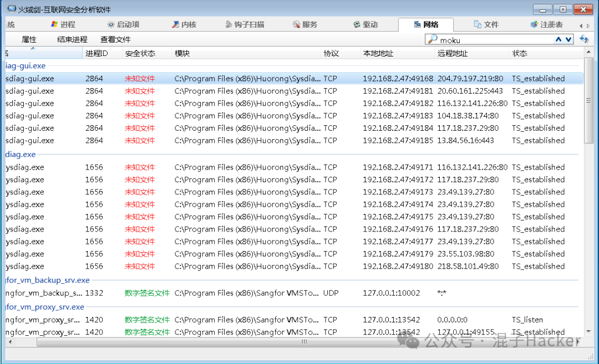Click the 查看文件 view file button
This screenshot has width=599, height=364.
tap(115, 39)
